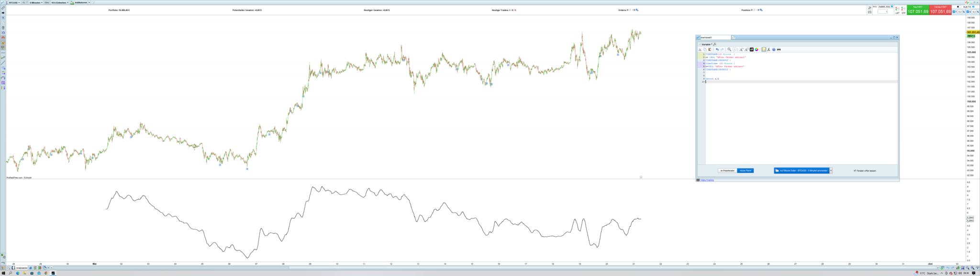Viewport: 980px width, 276px height.
Task: Open the blue help icon in editor
Action: coord(774,49)
